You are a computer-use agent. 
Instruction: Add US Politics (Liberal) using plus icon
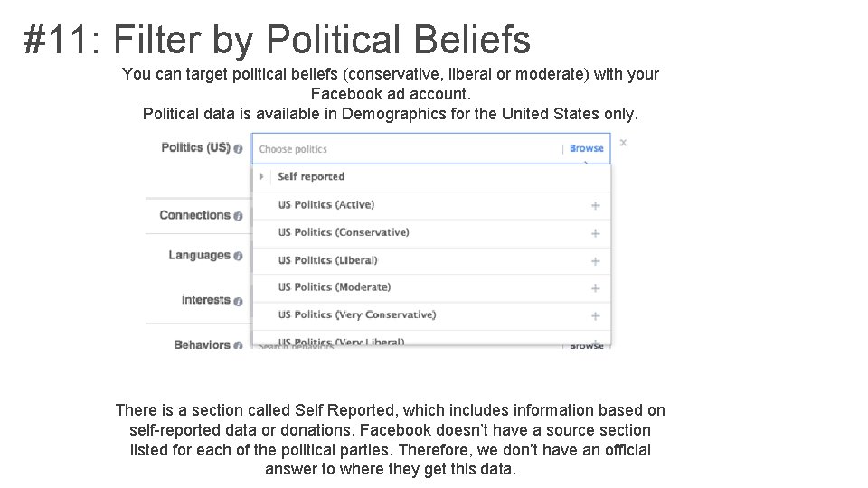[595, 261]
